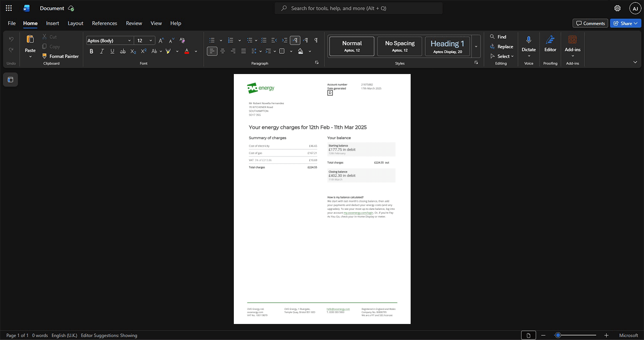Apply Bold formatting to text

pyautogui.click(x=91, y=51)
